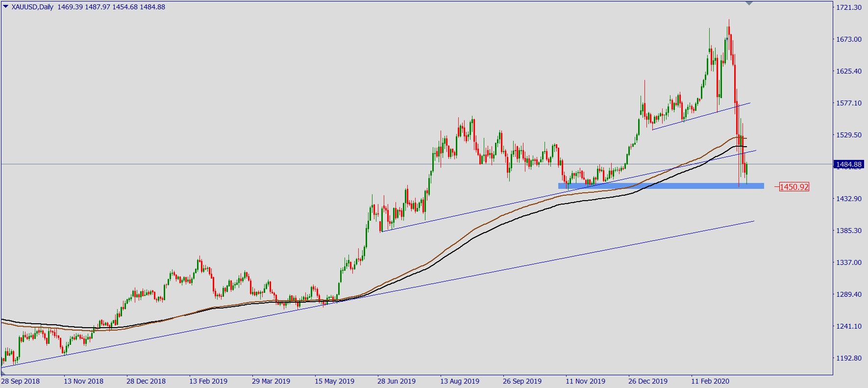Click the 13 Aug 2019 date label

[460, 381]
